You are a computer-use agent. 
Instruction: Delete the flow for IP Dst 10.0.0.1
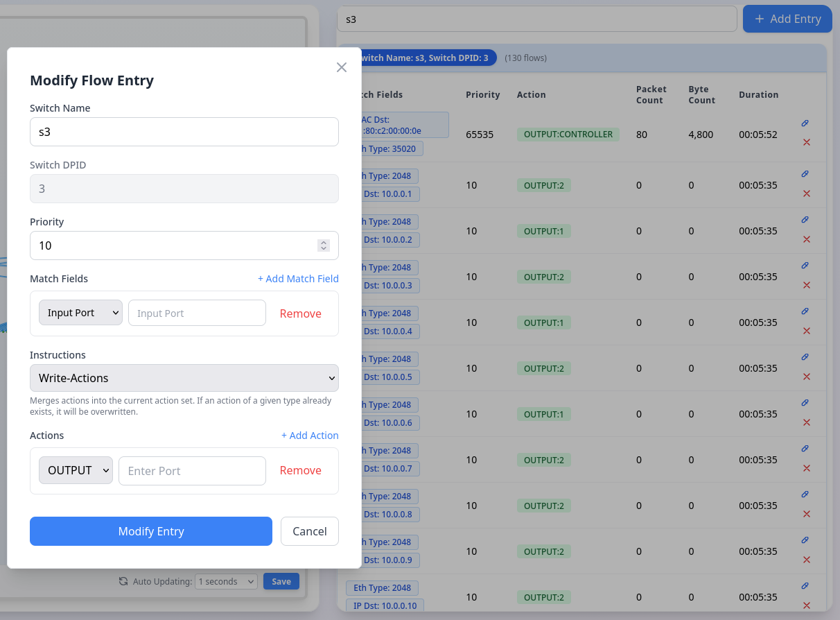point(806,193)
